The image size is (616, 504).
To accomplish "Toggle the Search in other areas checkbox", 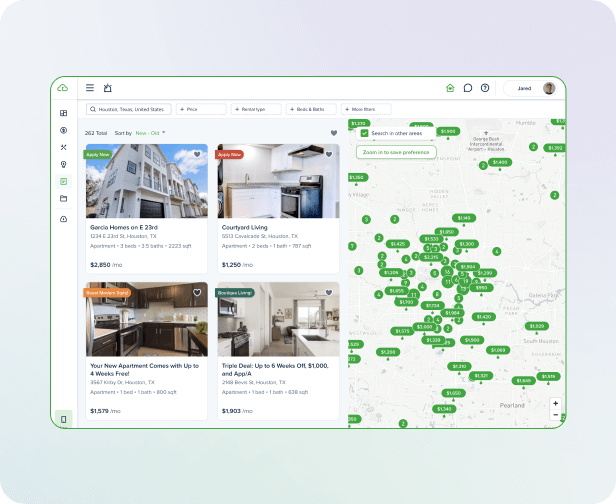I will pos(365,132).
